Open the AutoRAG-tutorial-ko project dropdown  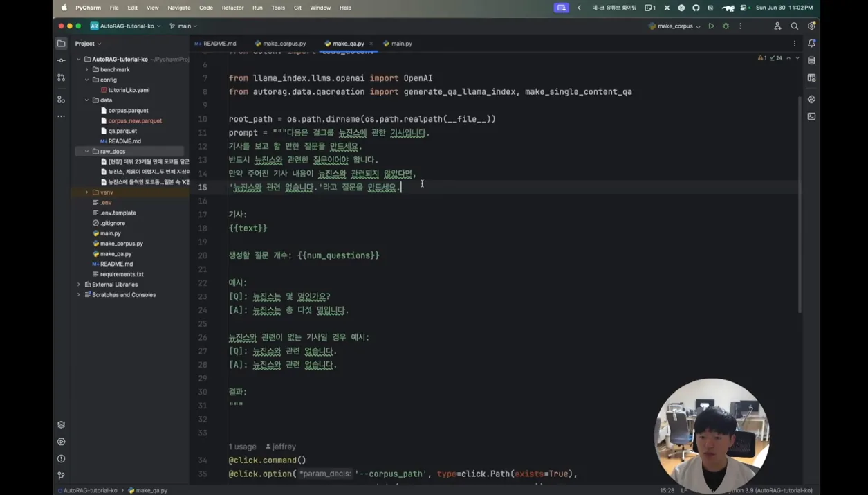pos(126,26)
